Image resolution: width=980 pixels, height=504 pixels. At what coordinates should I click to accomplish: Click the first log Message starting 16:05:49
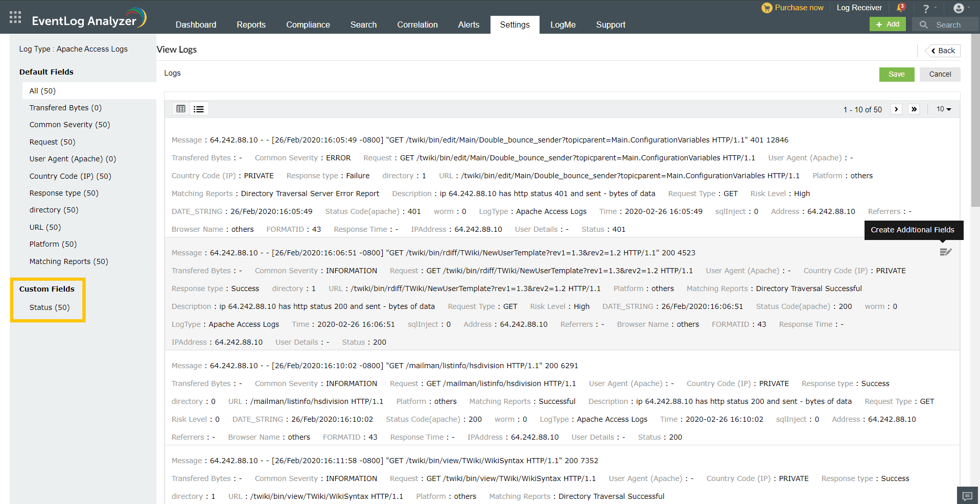(480, 140)
